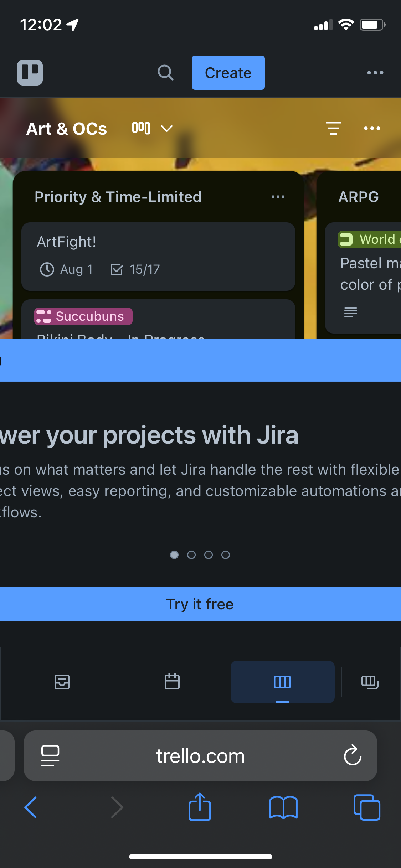The width and height of the screenshot is (401, 868).
Task: Switch to the Planner calendar tab
Action: [x=172, y=682]
